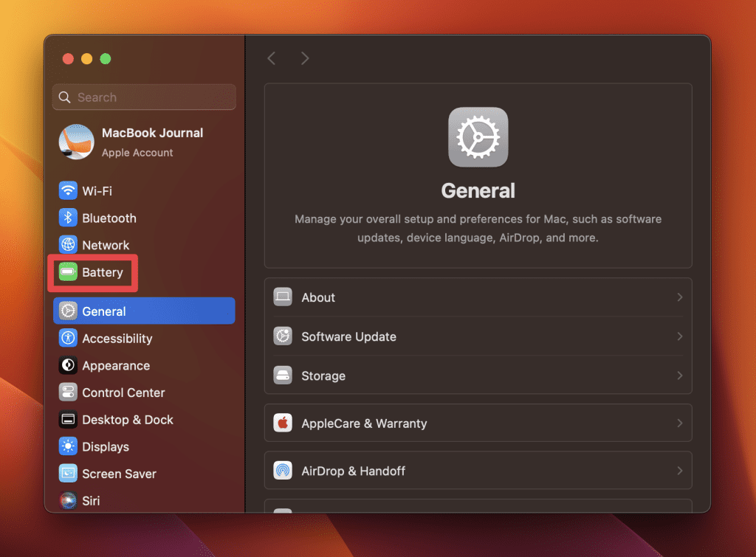The width and height of the screenshot is (756, 557).
Task: Click the Displays sun icon
Action: coord(68,447)
